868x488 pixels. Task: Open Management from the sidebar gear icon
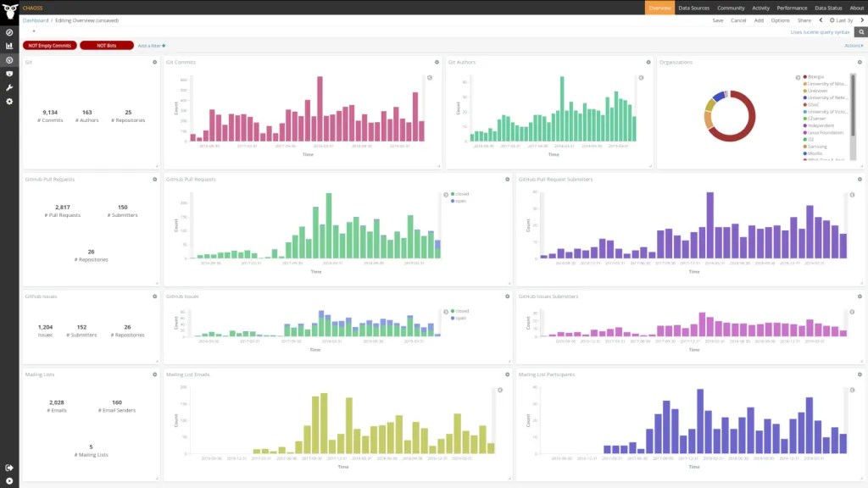pyautogui.click(x=9, y=101)
